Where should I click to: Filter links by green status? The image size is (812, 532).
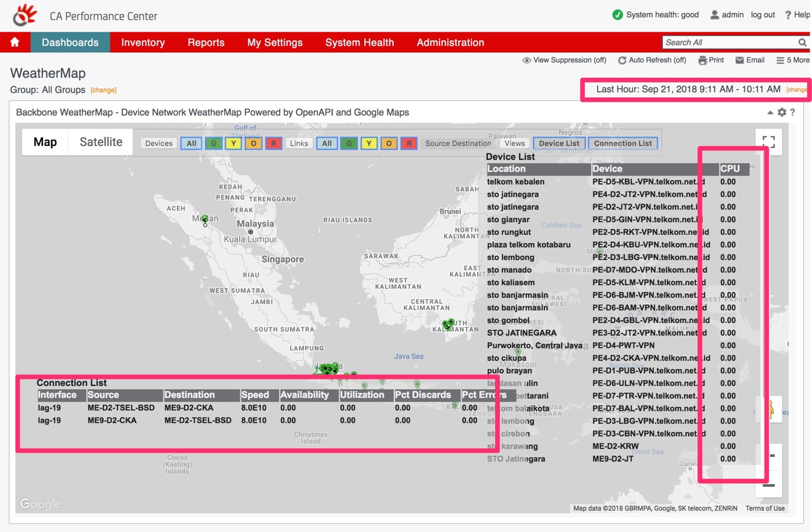pyautogui.click(x=349, y=143)
